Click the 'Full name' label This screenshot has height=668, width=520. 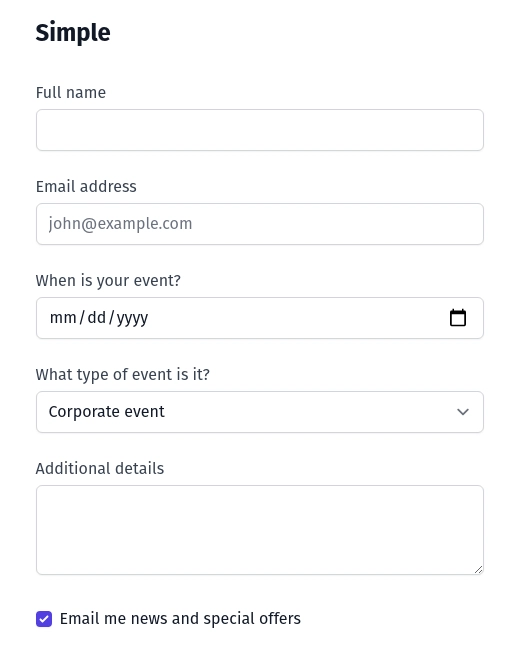click(71, 92)
